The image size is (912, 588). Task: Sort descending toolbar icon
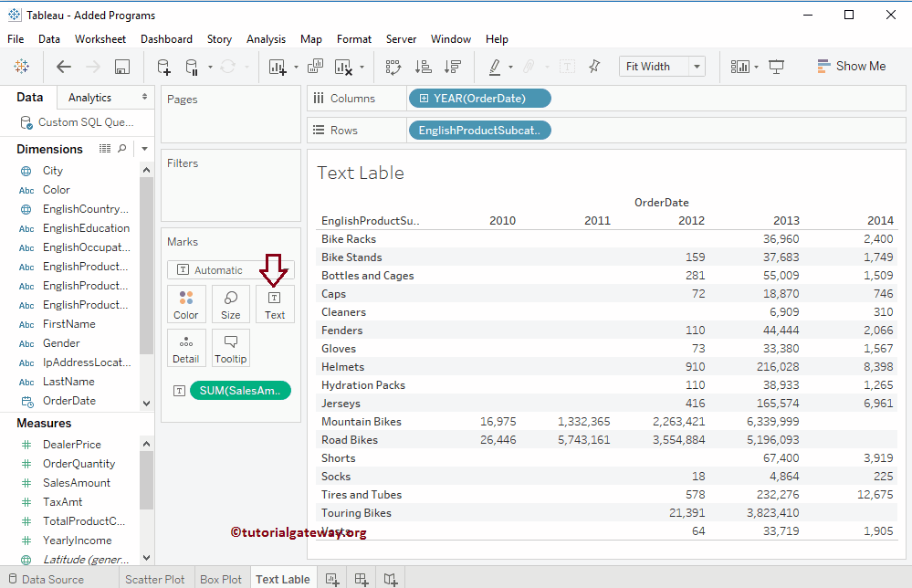click(453, 67)
